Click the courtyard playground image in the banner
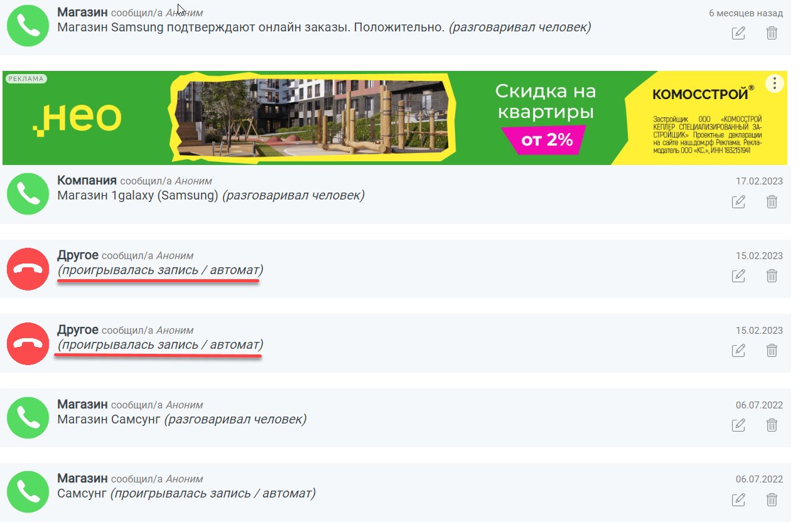This screenshot has height=532, width=808. 311,118
